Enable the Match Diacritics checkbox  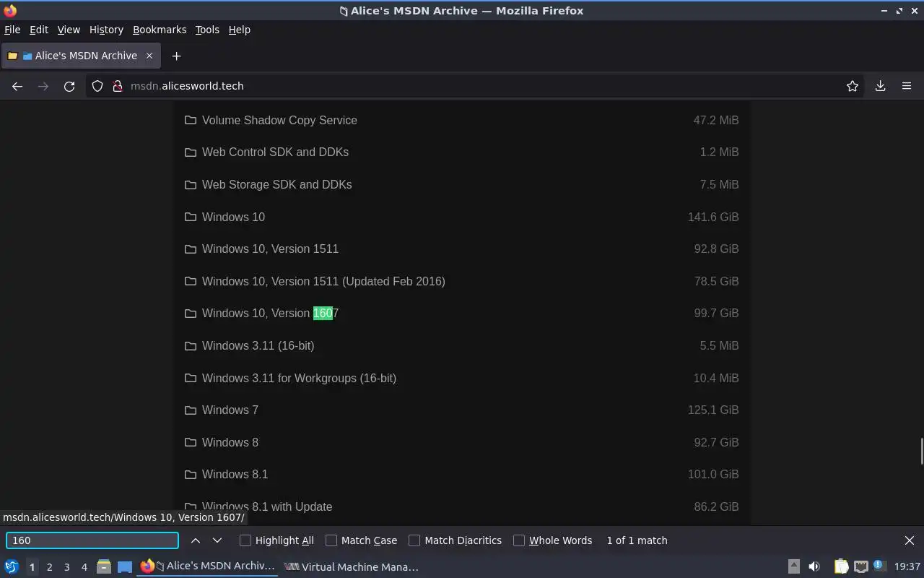click(x=414, y=540)
